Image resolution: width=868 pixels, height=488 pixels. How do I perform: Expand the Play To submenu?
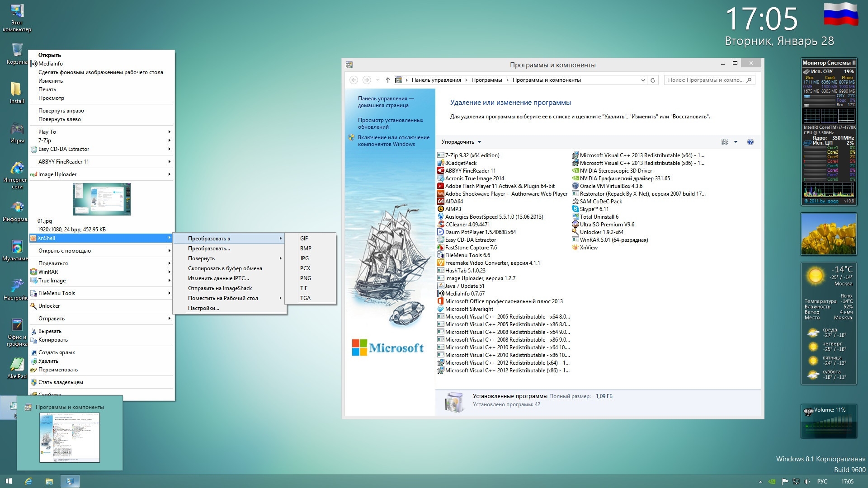click(102, 132)
